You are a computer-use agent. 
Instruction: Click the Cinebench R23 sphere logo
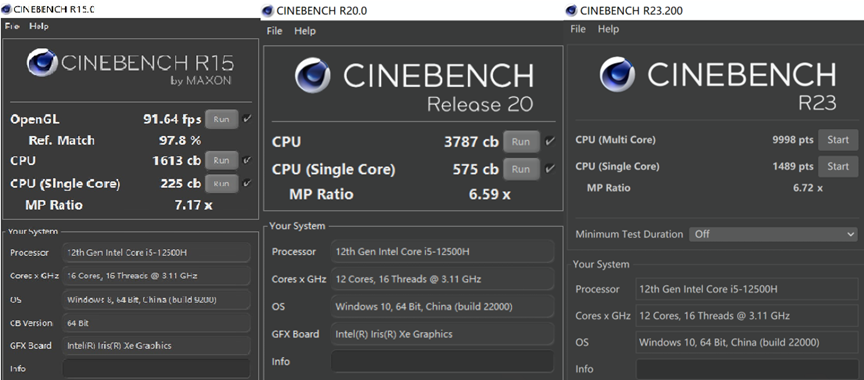(x=617, y=74)
